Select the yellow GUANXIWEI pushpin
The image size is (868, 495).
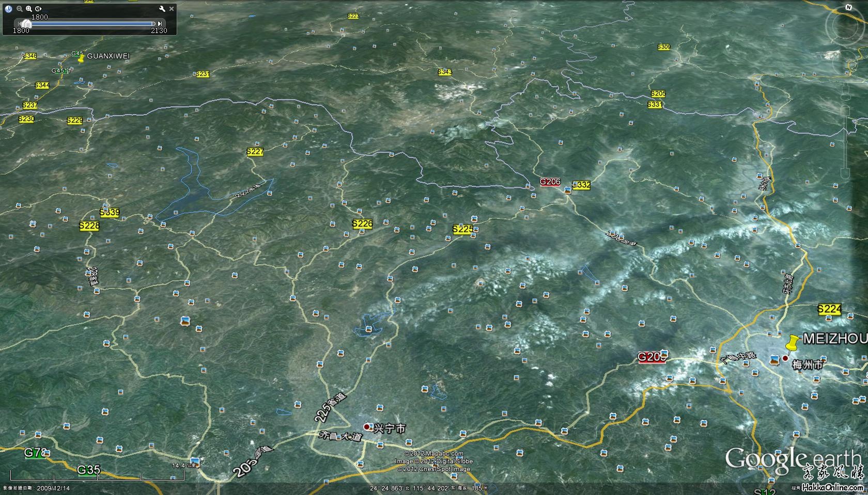pos(81,58)
